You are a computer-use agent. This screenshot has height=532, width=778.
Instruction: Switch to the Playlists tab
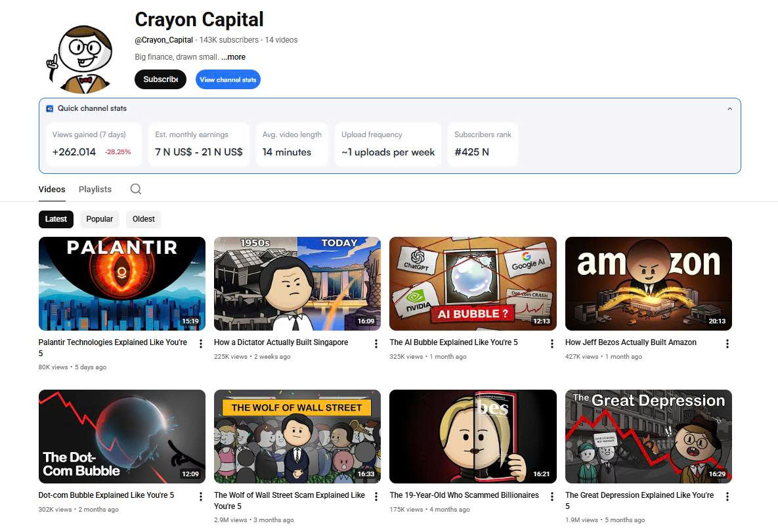pyautogui.click(x=95, y=190)
